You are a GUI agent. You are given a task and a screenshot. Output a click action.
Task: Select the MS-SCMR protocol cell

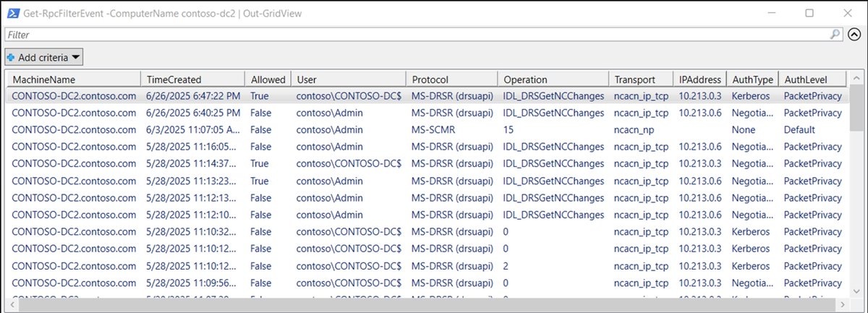click(x=434, y=130)
